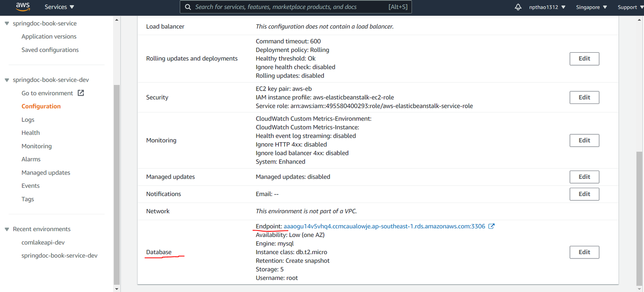
Task: Collapse the springdoc-book-service tree section
Action: click(x=7, y=23)
